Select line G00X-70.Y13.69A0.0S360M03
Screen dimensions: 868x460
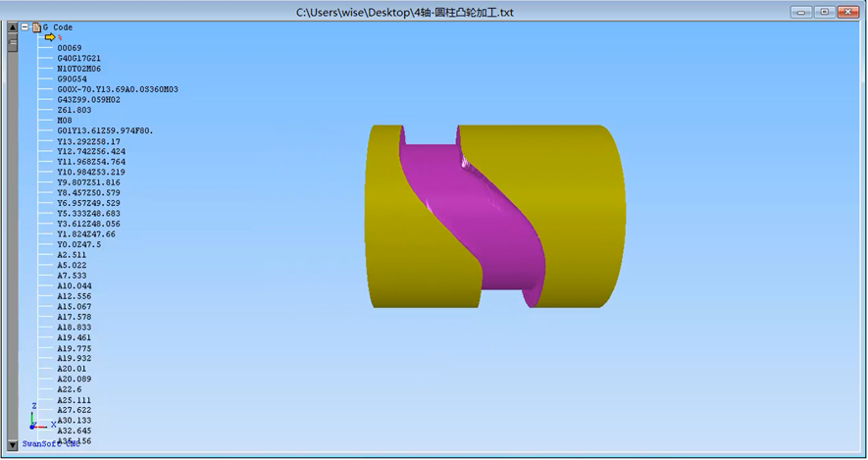point(117,89)
